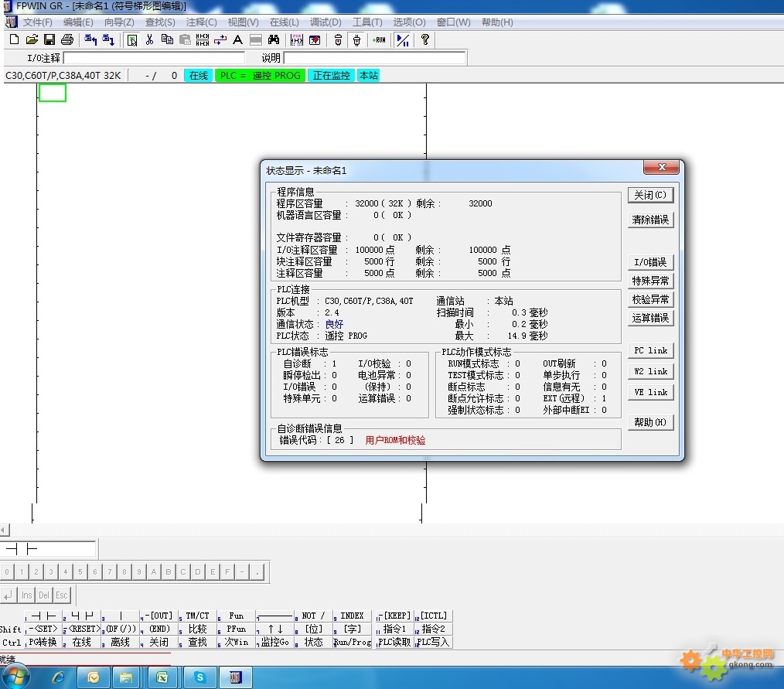This screenshot has width=784, height=689.
Task: Click the monitor run/pause toolbar icon
Action: (403, 40)
